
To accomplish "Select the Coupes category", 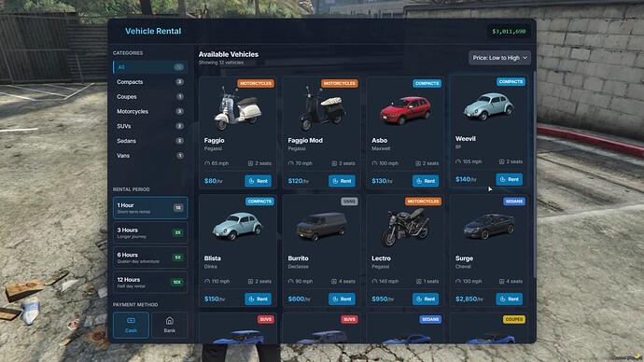I will (150, 96).
